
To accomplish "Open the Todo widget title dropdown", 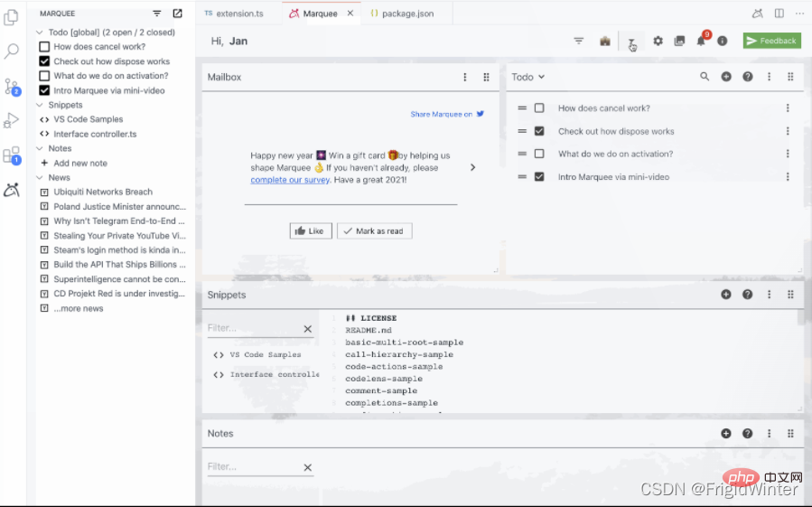I will tap(528, 77).
